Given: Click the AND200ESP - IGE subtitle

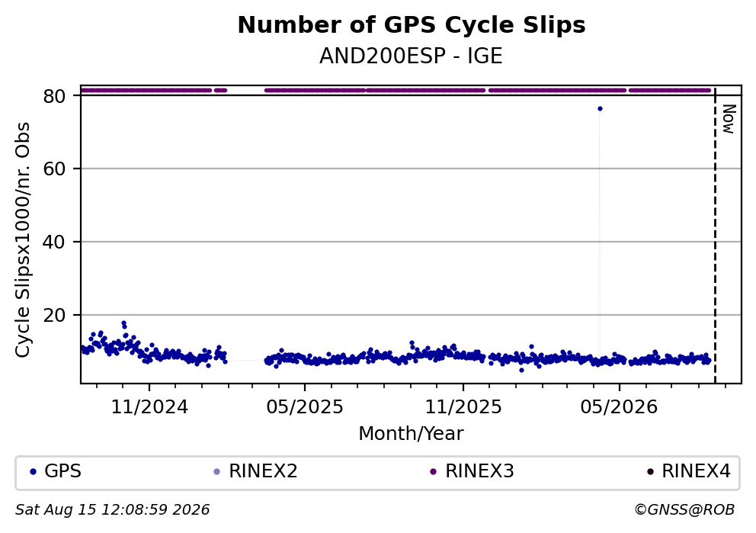Looking at the screenshot, I should tap(411, 56).
